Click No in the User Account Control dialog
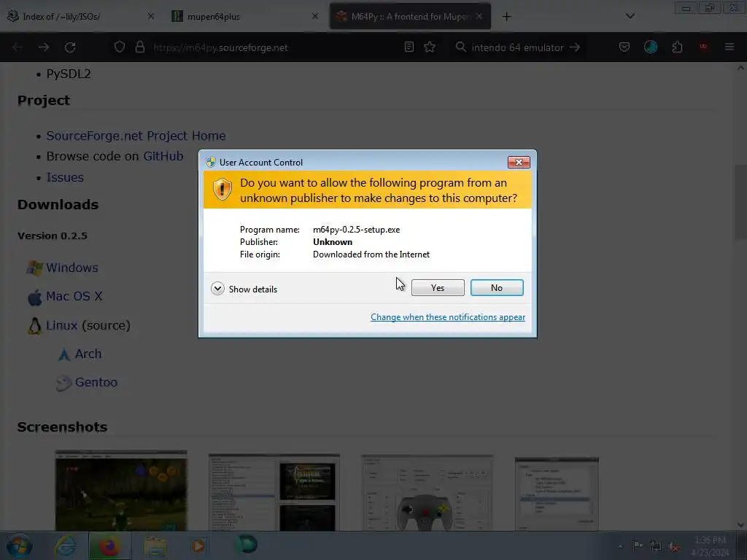This screenshot has width=747, height=560. tap(496, 287)
